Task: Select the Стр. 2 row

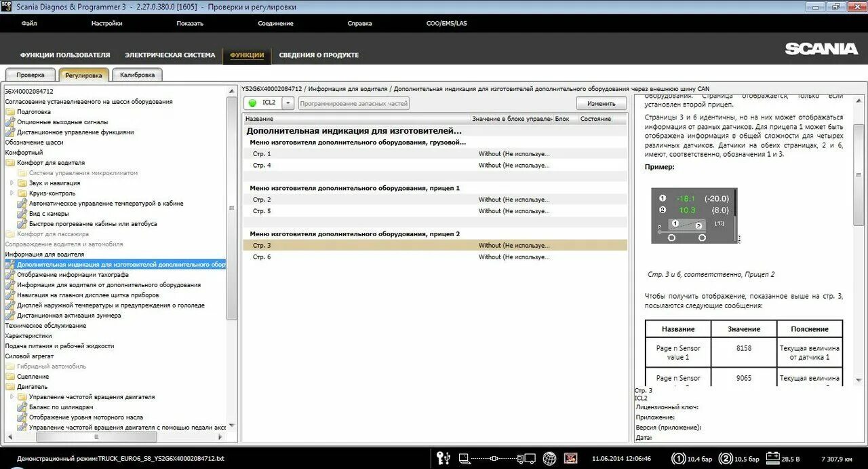Action: click(x=435, y=200)
